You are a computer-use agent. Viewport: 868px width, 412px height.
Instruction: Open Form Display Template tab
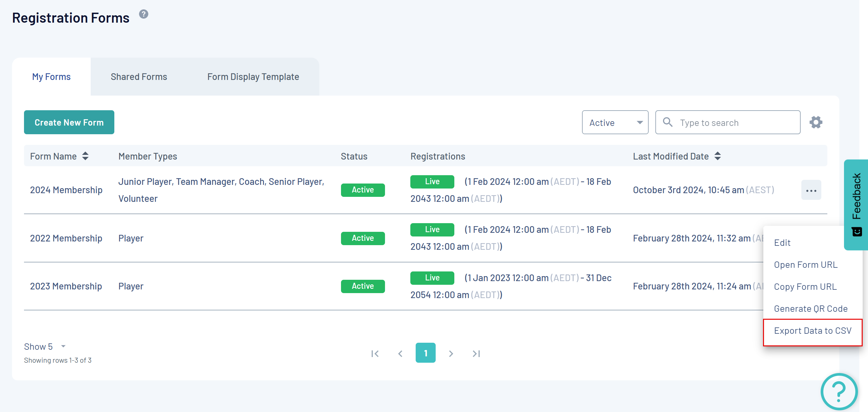[x=253, y=77]
